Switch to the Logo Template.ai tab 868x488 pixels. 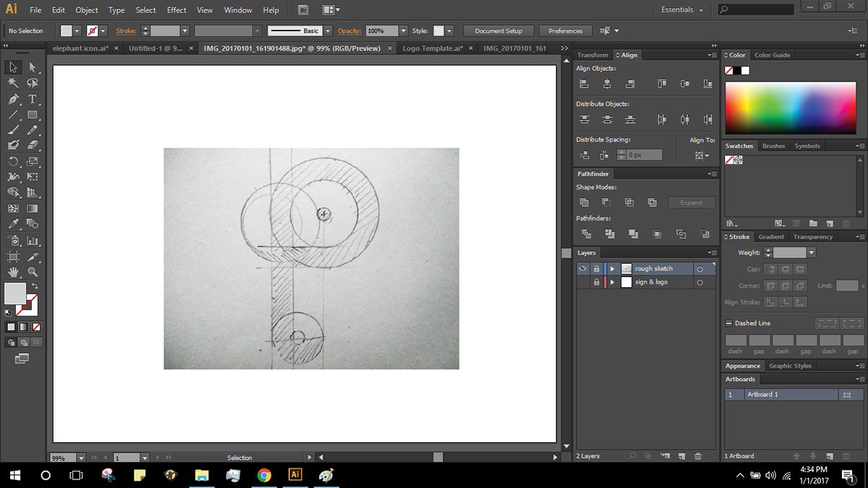point(433,48)
